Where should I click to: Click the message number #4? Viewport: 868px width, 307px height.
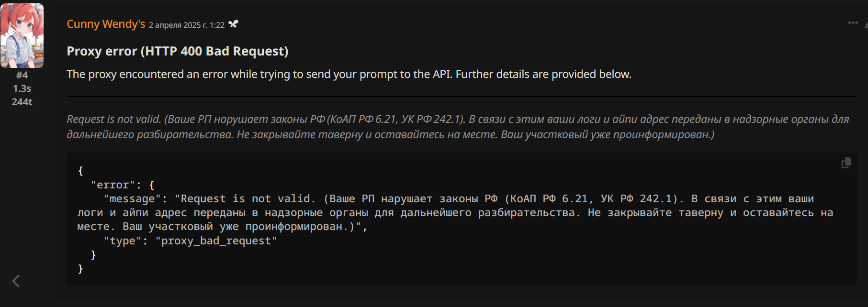(x=22, y=75)
